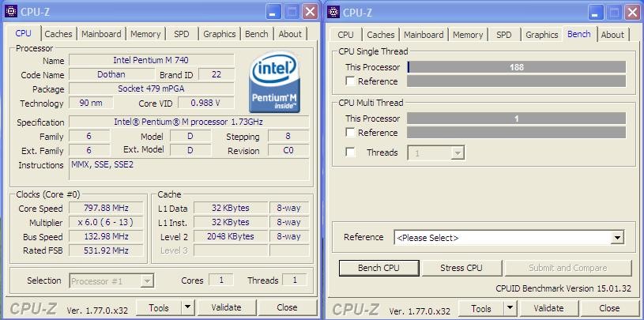Switch to Caches tab in left window

pos(58,34)
